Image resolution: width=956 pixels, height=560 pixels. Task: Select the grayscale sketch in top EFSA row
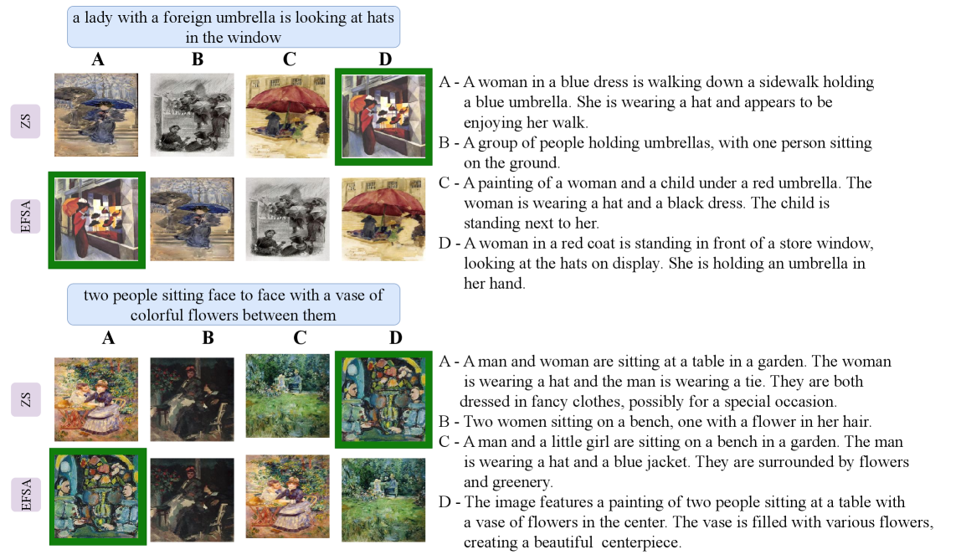[288, 219]
